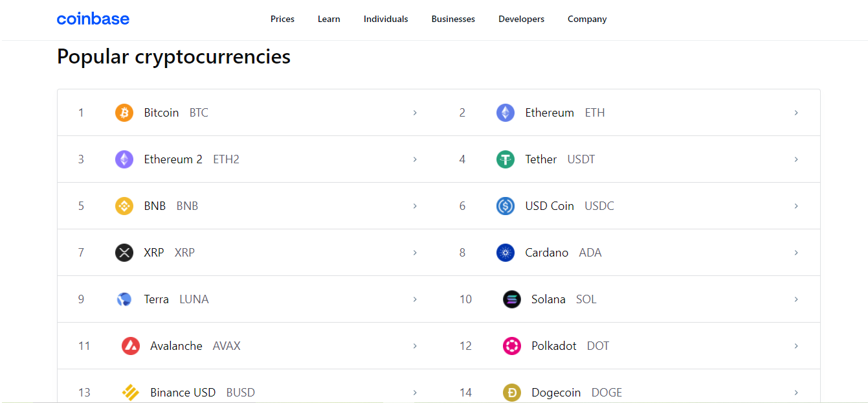Open the Businesses menu
Image resolution: width=868 pixels, height=403 pixels.
[x=453, y=19]
